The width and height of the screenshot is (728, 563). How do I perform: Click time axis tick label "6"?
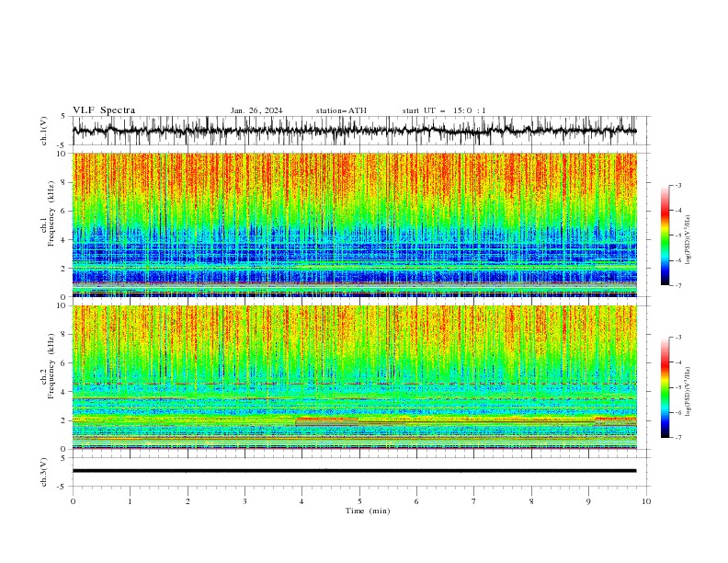416,501
